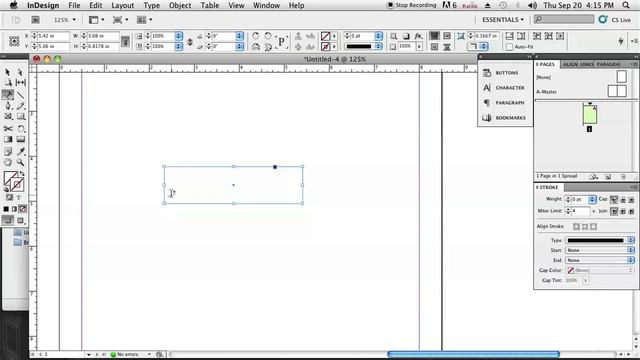Open the Window menu
Screen dimensions: 640x360
(x=266, y=5)
